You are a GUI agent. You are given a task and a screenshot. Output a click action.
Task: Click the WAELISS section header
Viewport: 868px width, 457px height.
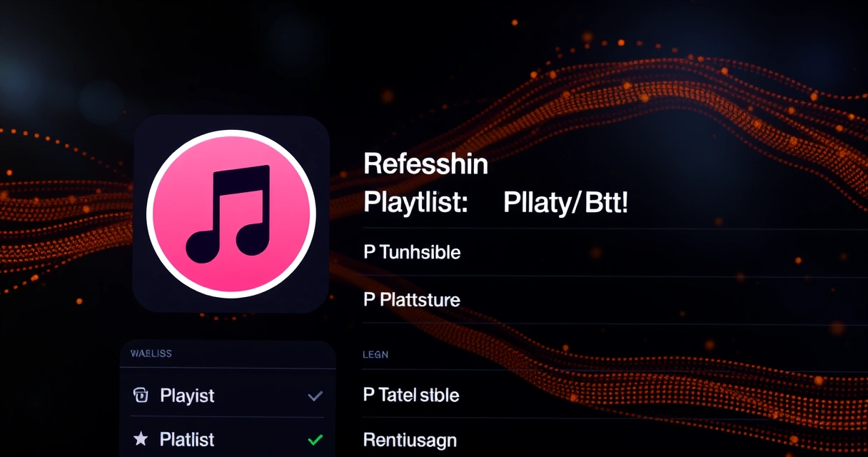click(151, 353)
